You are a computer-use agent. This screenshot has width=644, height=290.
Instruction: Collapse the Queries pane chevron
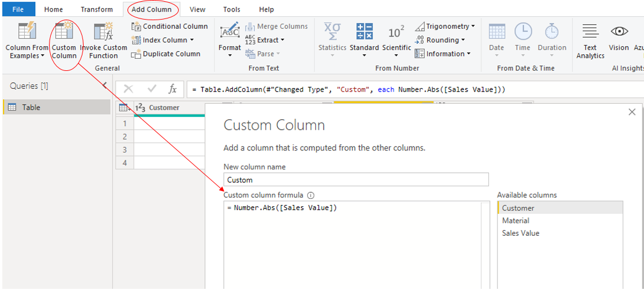[104, 85]
